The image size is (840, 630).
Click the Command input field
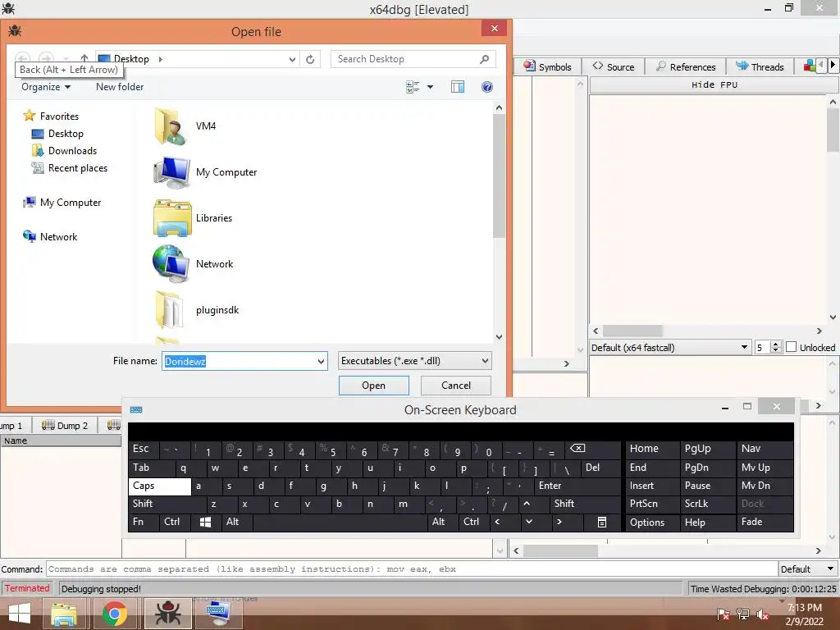point(412,569)
